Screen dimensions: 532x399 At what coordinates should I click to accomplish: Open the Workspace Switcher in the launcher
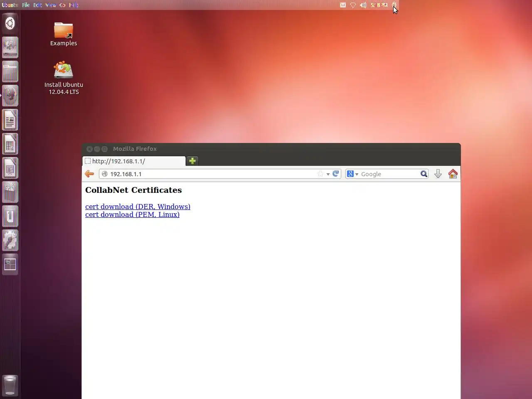[x=10, y=264]
